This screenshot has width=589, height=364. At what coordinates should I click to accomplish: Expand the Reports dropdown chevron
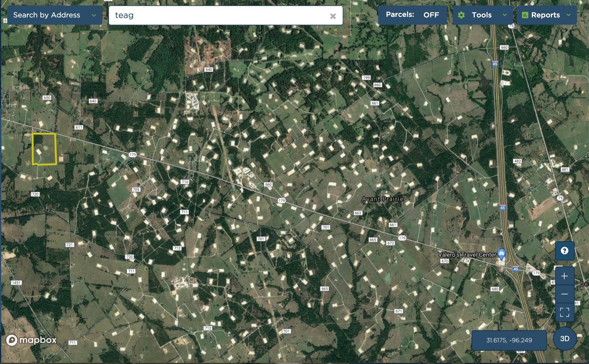point(569,15)
